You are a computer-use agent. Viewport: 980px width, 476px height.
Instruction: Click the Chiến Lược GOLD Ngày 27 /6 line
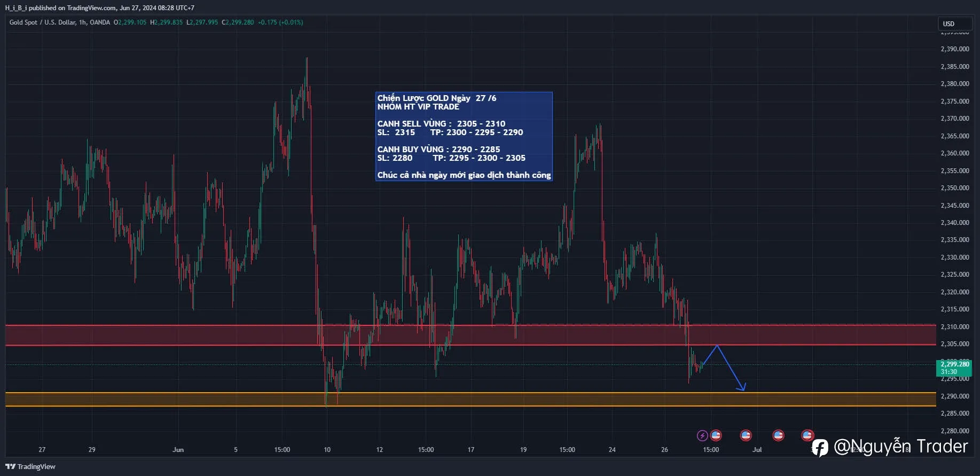pos(437,98)
